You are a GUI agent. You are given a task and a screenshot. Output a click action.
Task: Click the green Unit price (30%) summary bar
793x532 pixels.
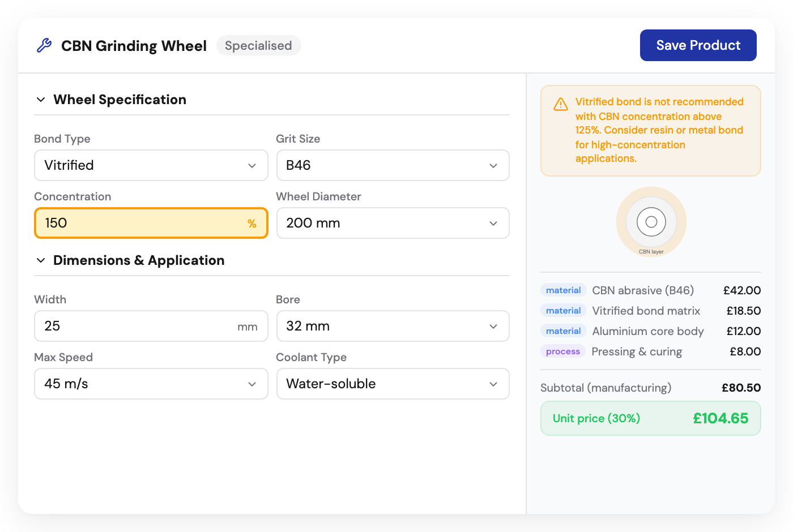650,418
